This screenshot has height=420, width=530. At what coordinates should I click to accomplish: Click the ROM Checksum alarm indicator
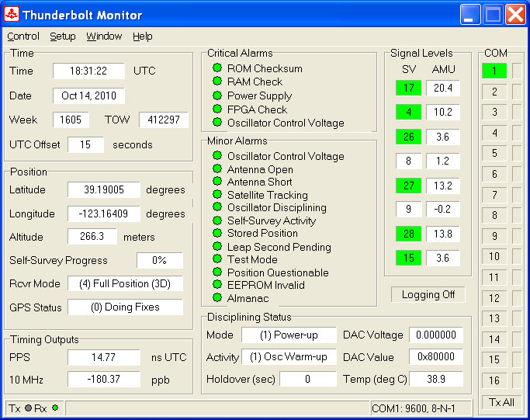tap(217, 68)
